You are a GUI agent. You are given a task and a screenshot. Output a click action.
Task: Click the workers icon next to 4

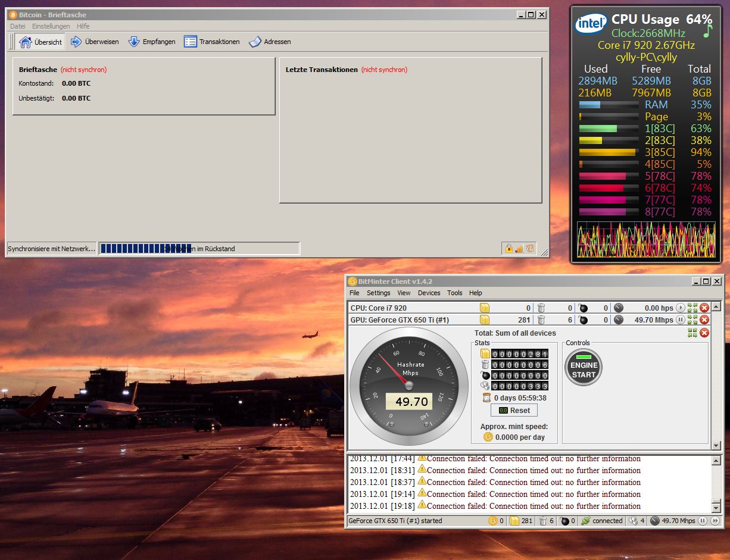[633, 521]
